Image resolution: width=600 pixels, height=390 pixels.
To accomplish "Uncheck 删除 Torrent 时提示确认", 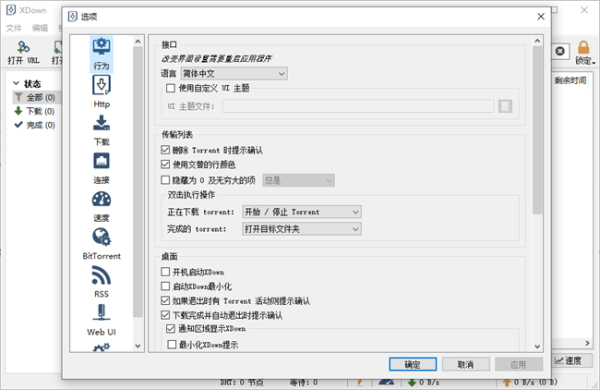I will click(x=165, y=150).
